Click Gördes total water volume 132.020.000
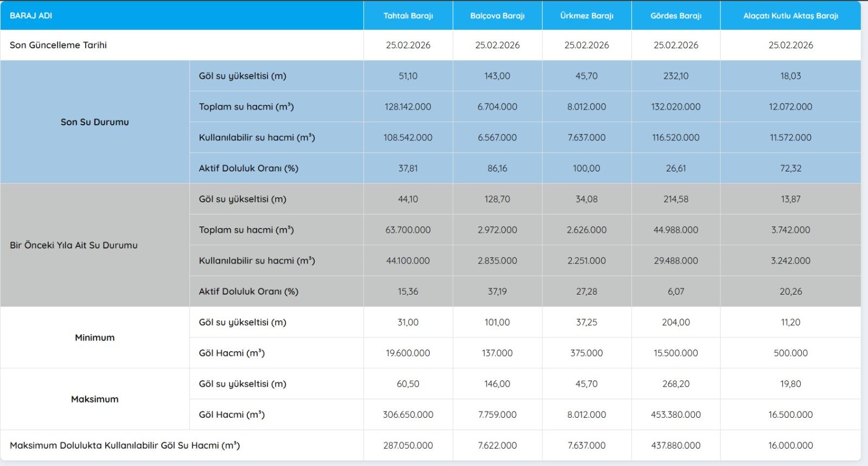 click(675, 107)
